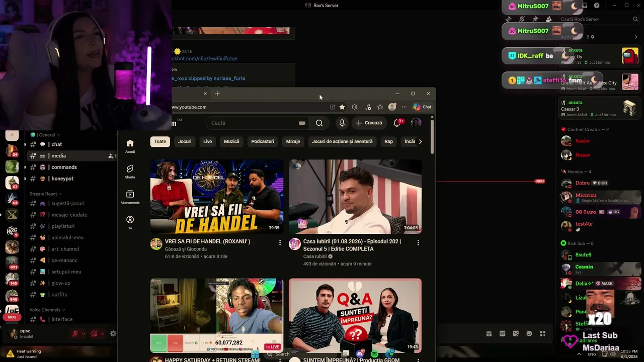The width and height of the screenshot is (644, 362).
Task: Toggle the Discord member list
Action: tap(548, 19)
